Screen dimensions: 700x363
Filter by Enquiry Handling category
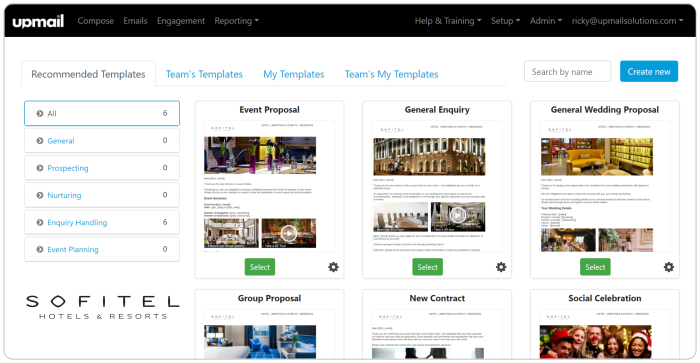point(102,222)
